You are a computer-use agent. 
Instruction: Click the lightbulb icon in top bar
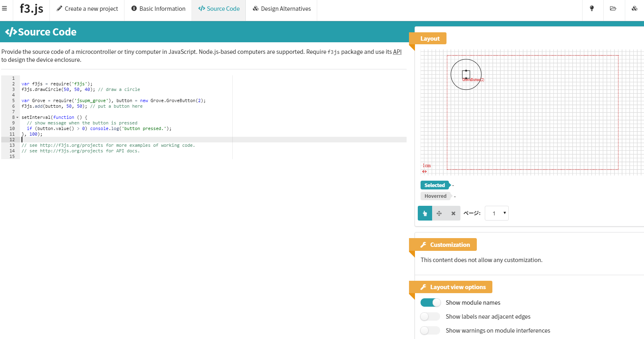(x=592, y=8)
